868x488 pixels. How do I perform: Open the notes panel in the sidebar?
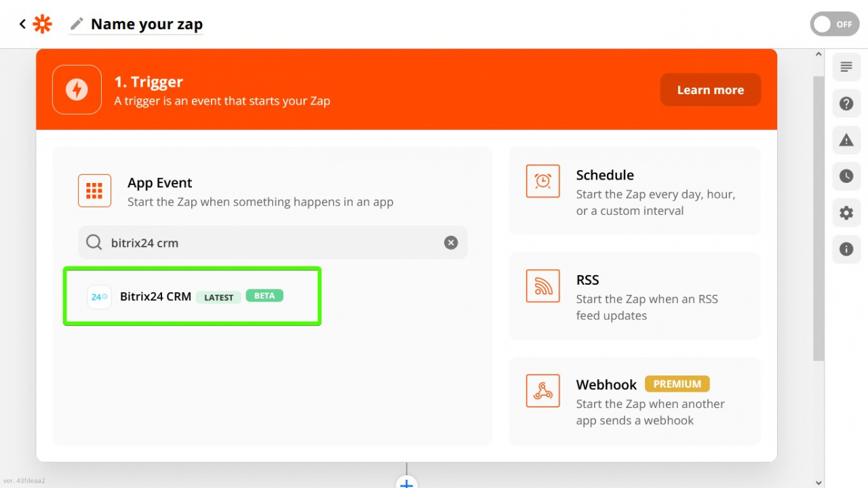(x=846, y=67)
